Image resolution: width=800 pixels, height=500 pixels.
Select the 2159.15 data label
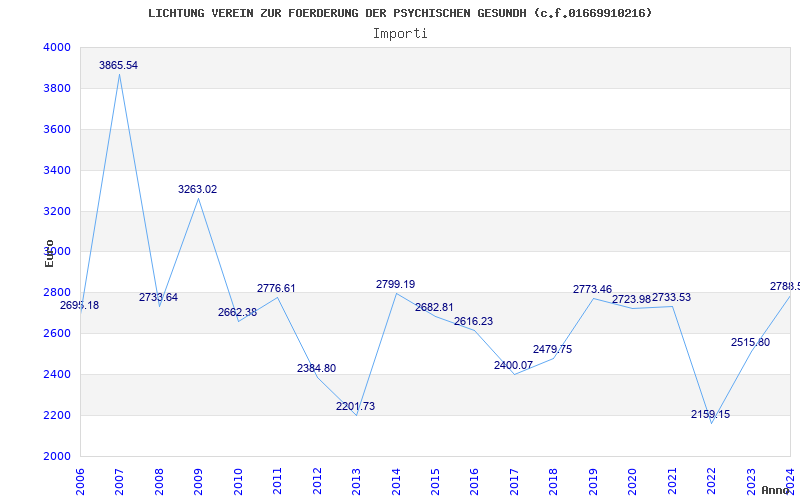[x=711, y=415]
